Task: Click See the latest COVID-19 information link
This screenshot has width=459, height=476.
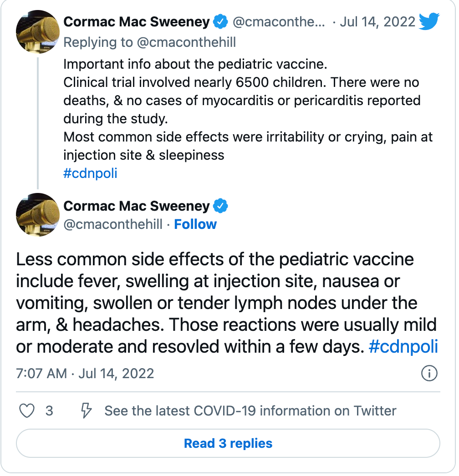Action: (x=250, y=411)
